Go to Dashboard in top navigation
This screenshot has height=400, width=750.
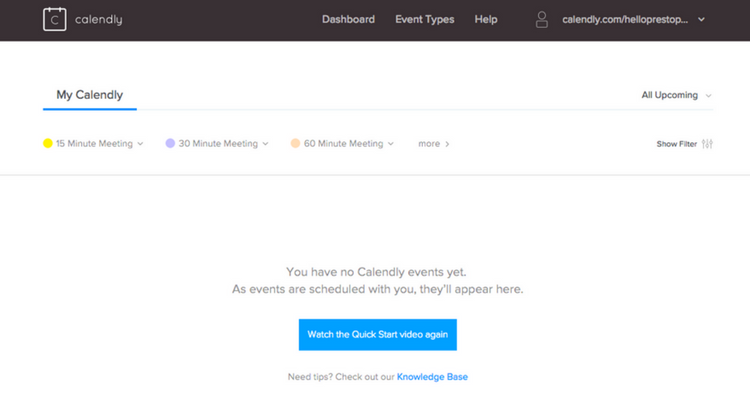pyautogui.click(x=348, y=19)
